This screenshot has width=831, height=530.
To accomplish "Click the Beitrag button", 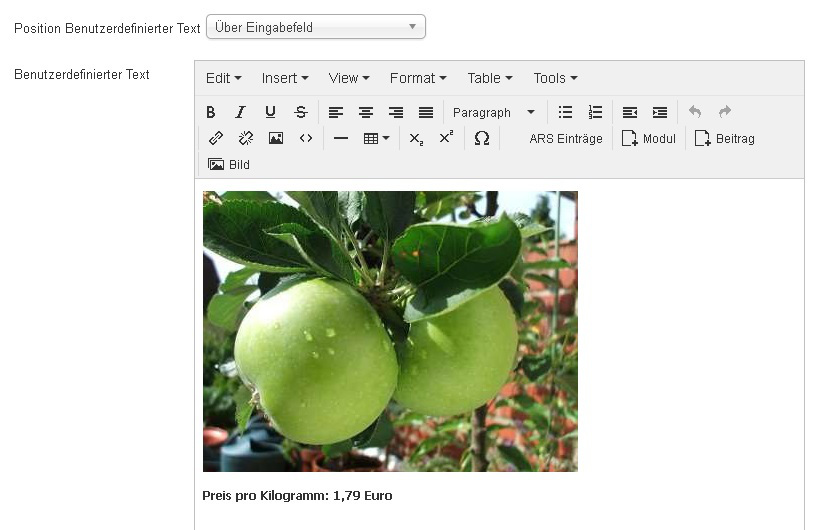I will point(725,139).
